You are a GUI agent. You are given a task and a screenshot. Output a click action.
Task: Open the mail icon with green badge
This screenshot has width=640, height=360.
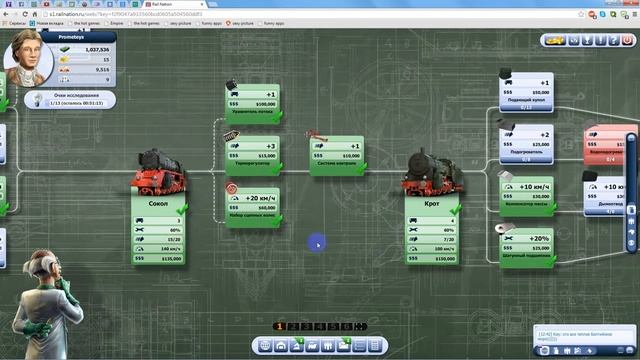(344, 346)
